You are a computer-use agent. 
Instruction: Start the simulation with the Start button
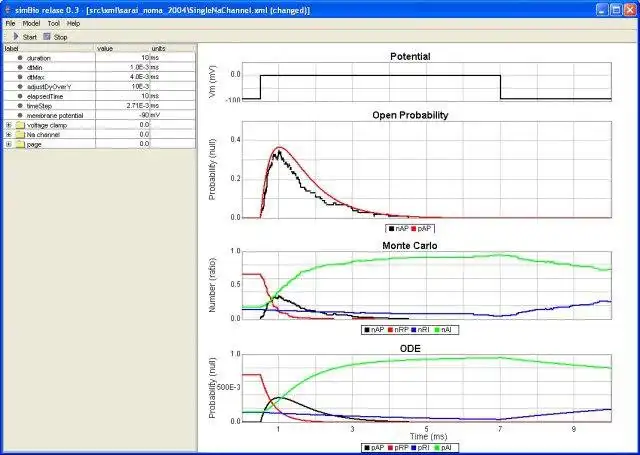point(25,37)
